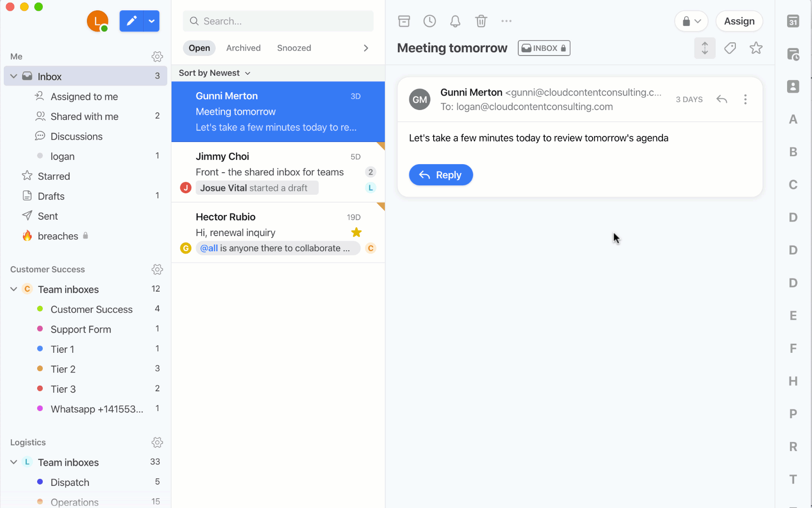Click the R app icon in right sidebar
This screenshot has width=812, height=508.
pos(793,447)
